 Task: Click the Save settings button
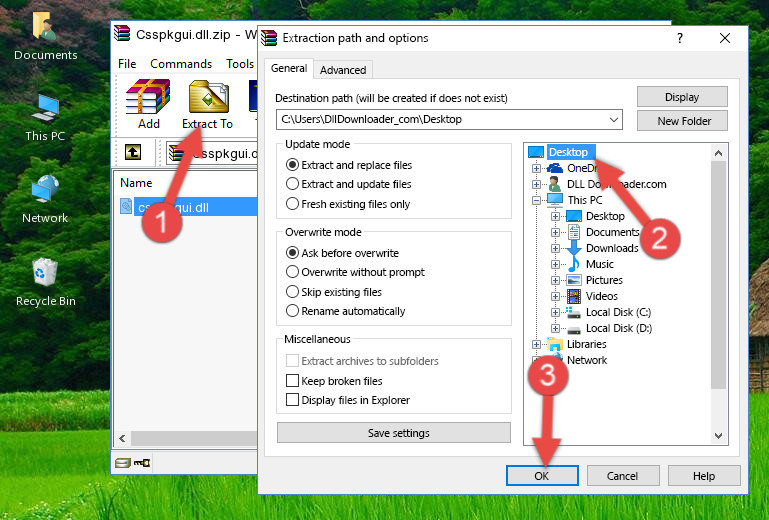394,433
